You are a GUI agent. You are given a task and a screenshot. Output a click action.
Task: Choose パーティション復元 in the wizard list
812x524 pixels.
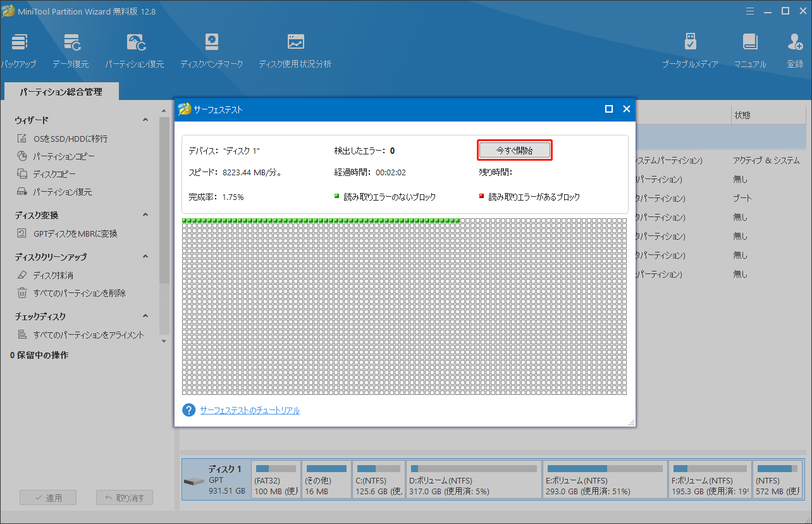pyautogui.click(x=63, y=192)
